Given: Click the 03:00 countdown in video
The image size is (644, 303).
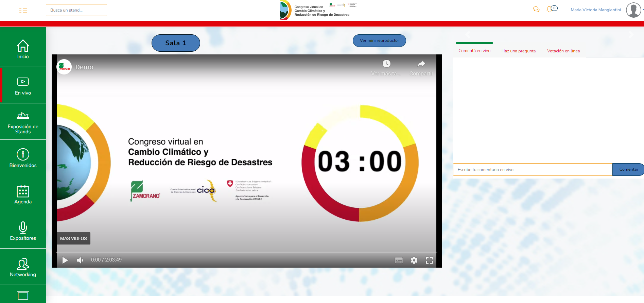Looking at the screenshot, I should (360, 161).
